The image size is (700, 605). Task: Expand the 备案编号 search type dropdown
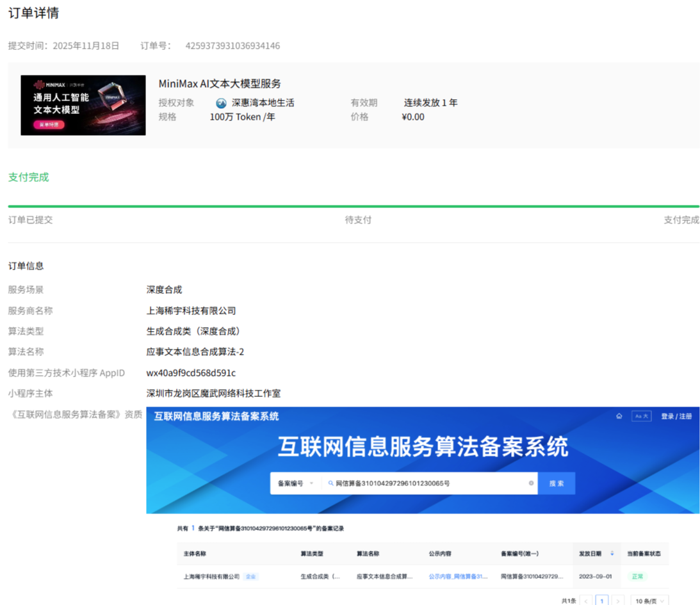pos(295,483)
